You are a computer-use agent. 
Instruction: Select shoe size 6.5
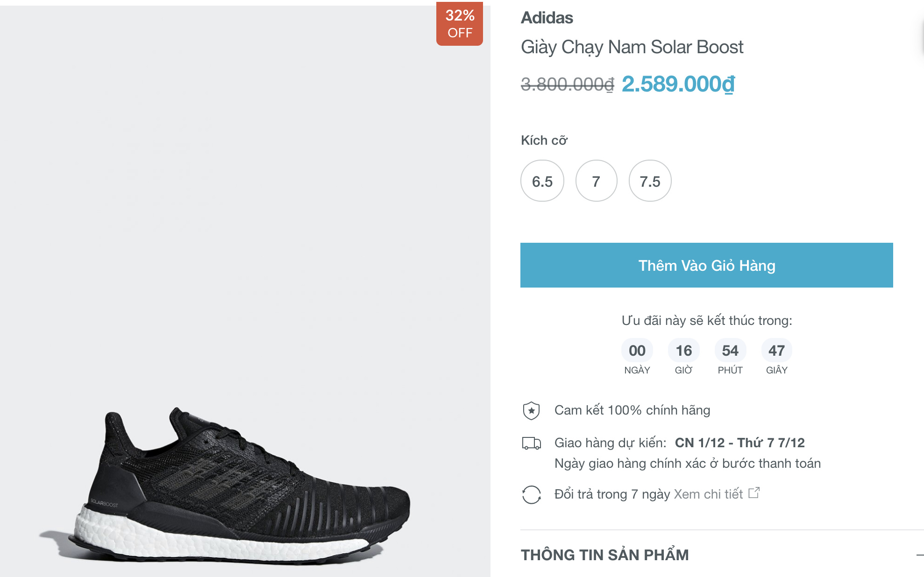tap(542, 181)
